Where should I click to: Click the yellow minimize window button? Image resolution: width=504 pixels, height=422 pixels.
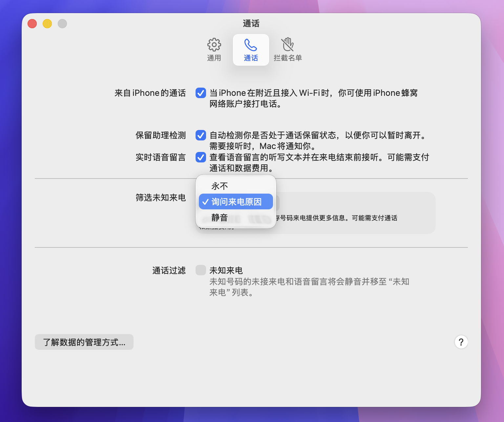pyautogui.click(x=47, y=24)
